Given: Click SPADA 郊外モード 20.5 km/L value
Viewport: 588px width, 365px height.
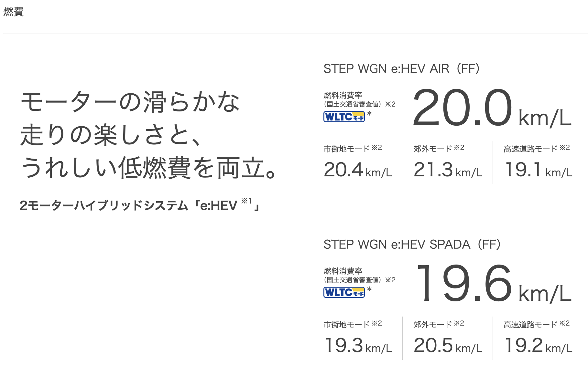Looking at the screenshot, I should pos(448,346).
